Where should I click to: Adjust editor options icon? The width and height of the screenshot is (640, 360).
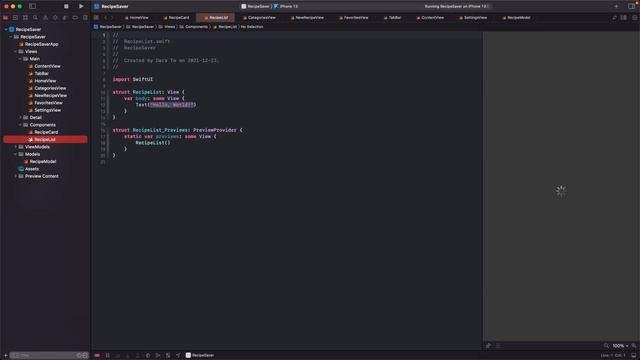coord(624,18)
